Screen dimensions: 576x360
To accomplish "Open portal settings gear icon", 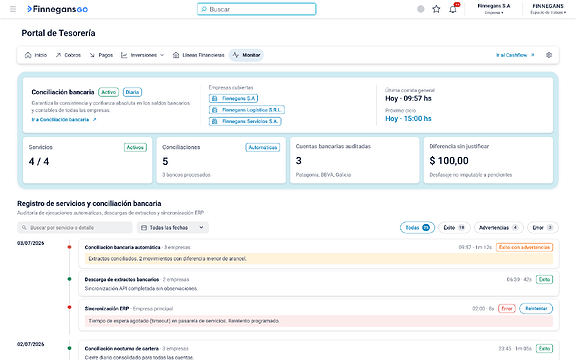I will [x=549, y=55].
